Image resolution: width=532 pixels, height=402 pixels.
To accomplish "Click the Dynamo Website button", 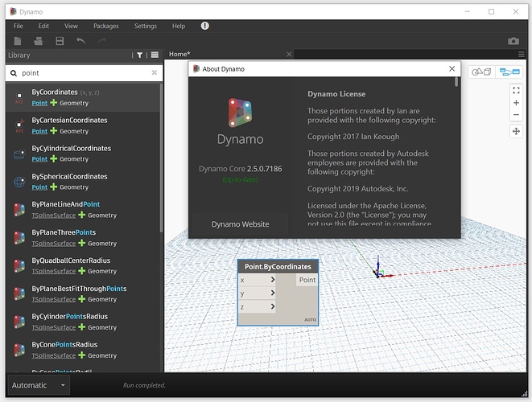I will (x=240, y=224).
